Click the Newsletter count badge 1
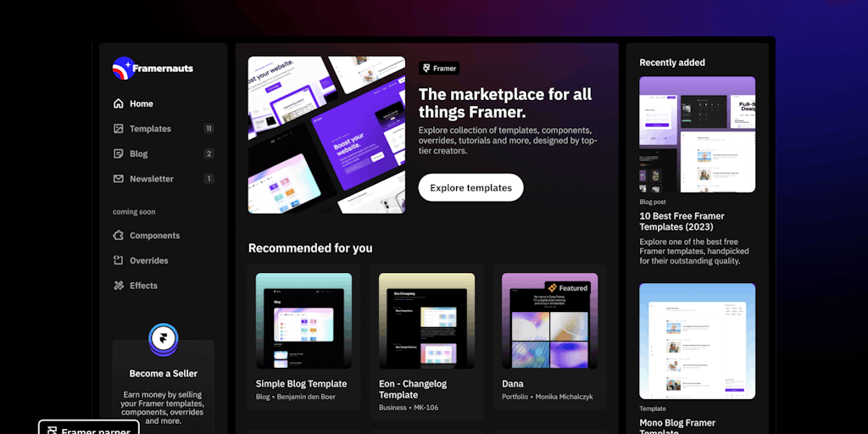 coord(209,179)
